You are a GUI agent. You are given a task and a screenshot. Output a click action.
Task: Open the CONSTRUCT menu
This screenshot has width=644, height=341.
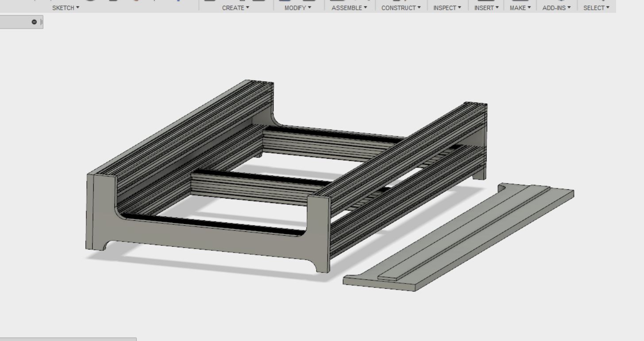(401, 8)
